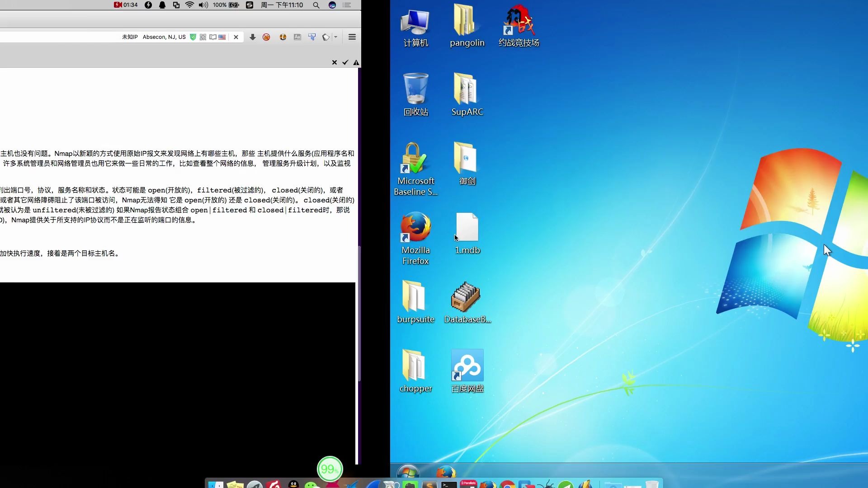Select the 1.mdb file on the desktop
Image resolution: width=868 pixels, height=488 pixels.
point(467,234)
